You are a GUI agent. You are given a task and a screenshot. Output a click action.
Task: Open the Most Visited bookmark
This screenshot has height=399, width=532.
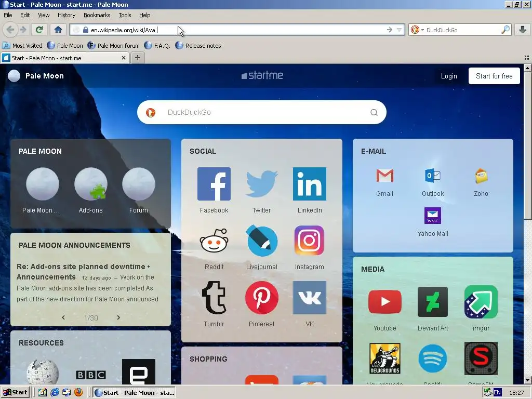click(22, 46)
